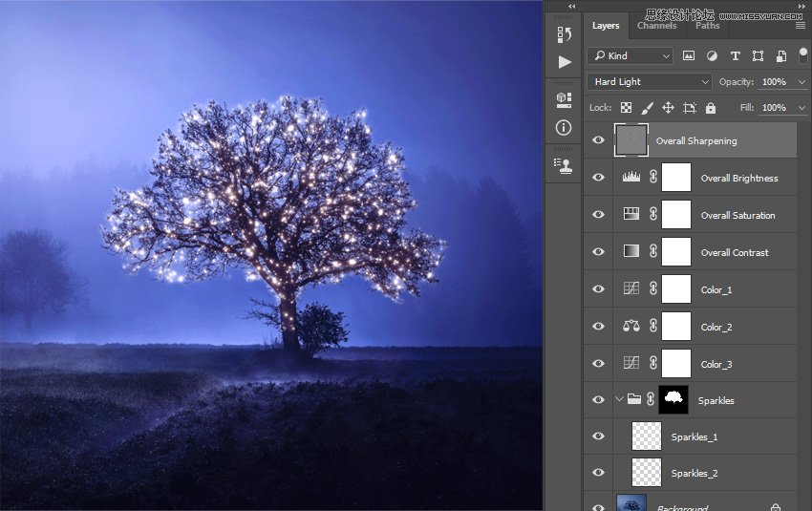Open the Hard Light blend mode dropdown

(x=650, y=82)
